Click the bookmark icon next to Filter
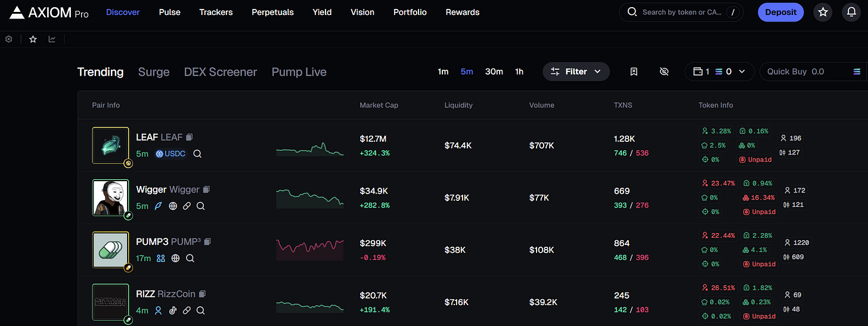 (634, 72)
